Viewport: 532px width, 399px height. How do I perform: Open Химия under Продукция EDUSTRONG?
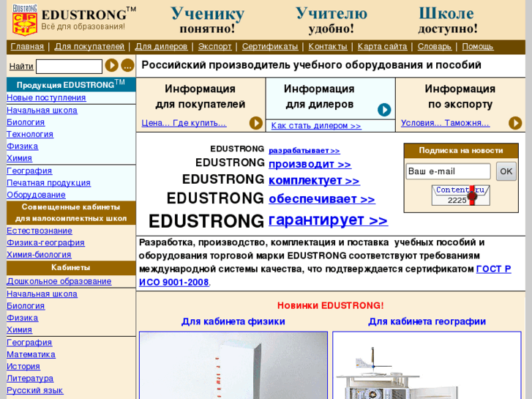(19, 158)
